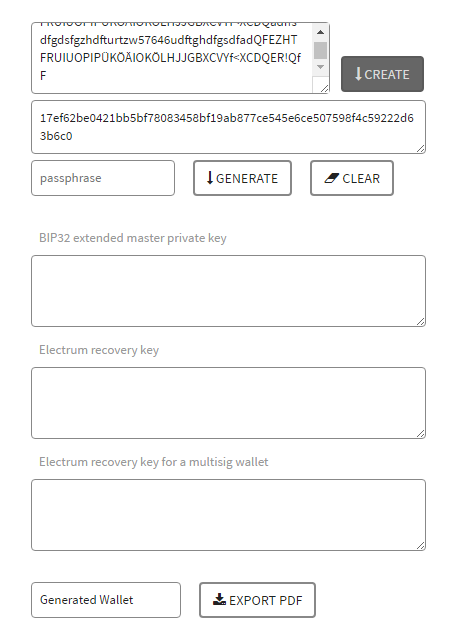
Task: Click the CLEAR button text
Action: pyautogui.click(x=361, y=178)
